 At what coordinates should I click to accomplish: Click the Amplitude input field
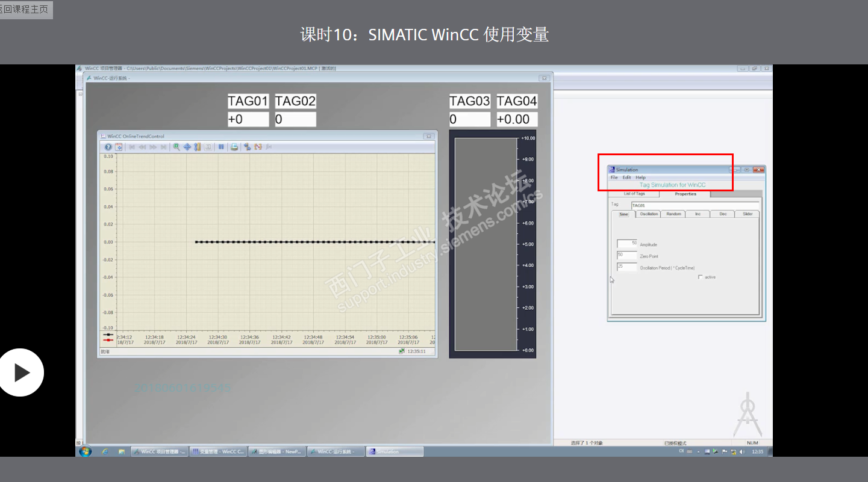pyautogui.click(x=627, y=244)
